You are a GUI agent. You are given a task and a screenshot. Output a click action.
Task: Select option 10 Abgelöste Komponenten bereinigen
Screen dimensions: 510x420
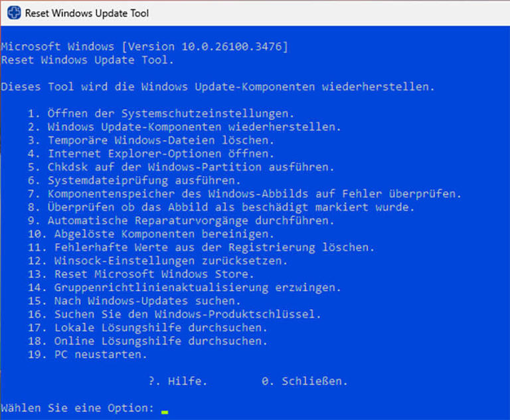(x=151, y=234)
